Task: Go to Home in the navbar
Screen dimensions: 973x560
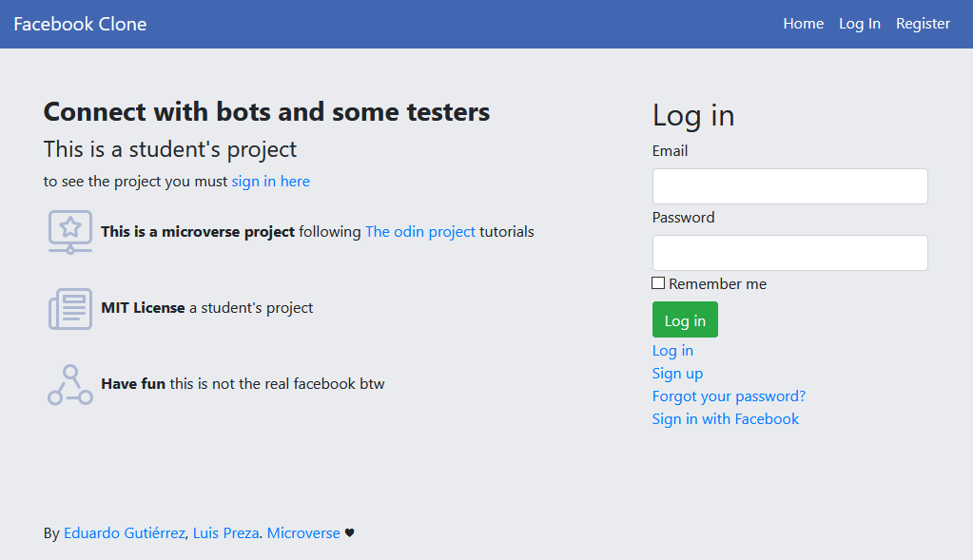Action: [x=803, y=24]
